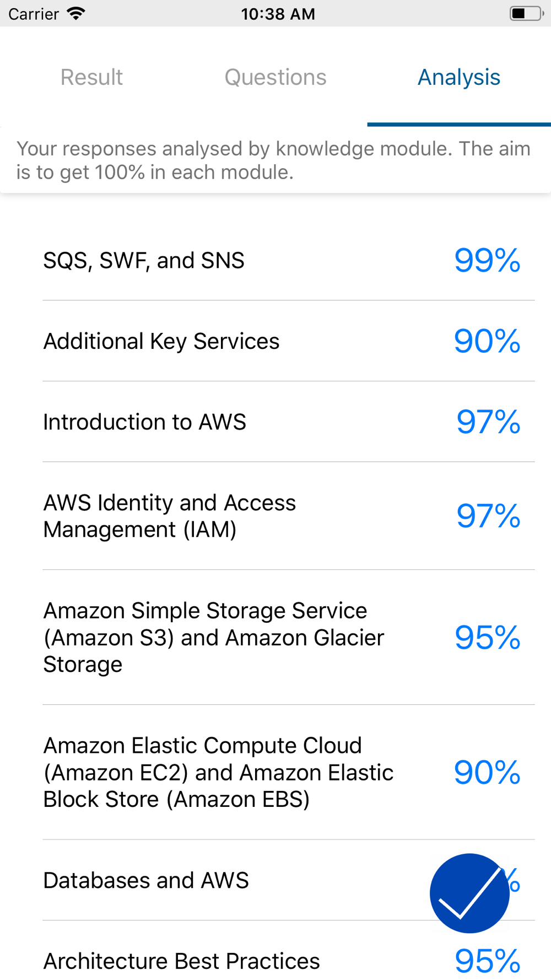Tap the 97% score for Introduction to AWS
551x980 pixels.
(488, 422)
